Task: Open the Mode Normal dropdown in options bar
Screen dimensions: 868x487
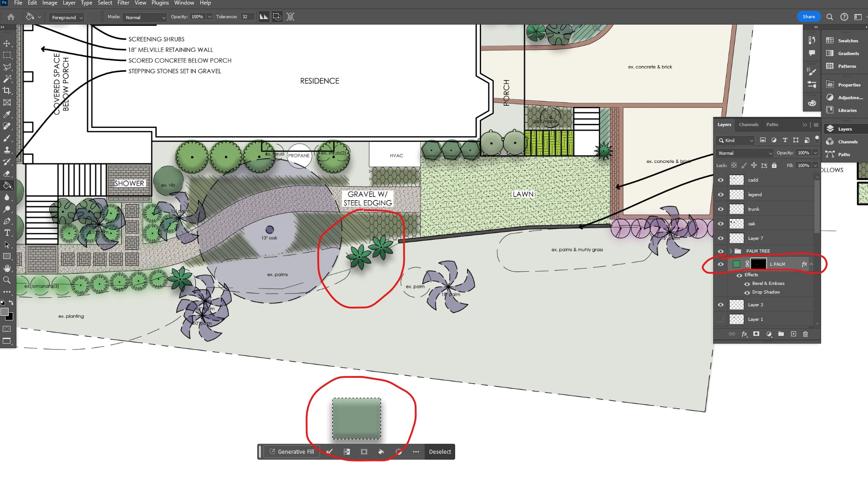Action: 145,17
